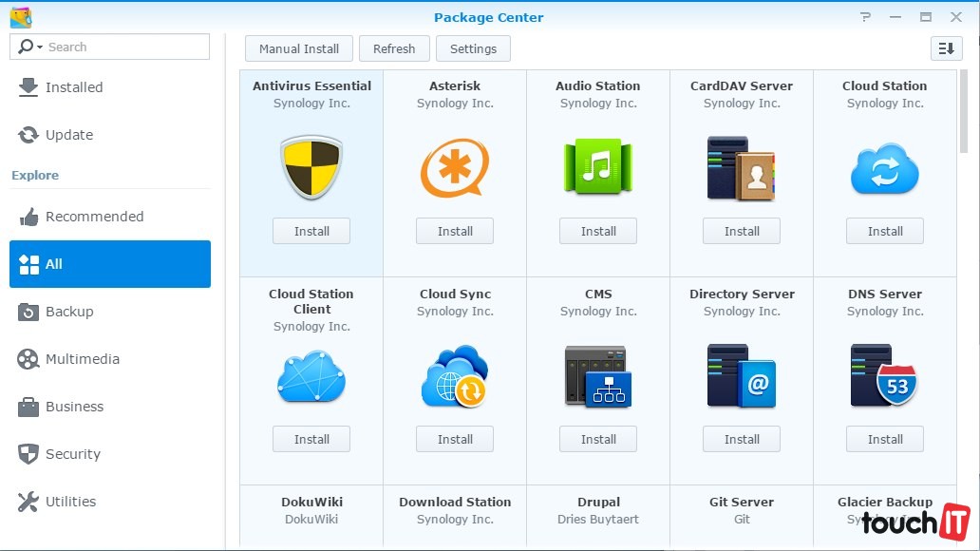The width and height of the screenshot is (980, 551).
Task: Open the Directory Server icon
Action: (742, 376)
